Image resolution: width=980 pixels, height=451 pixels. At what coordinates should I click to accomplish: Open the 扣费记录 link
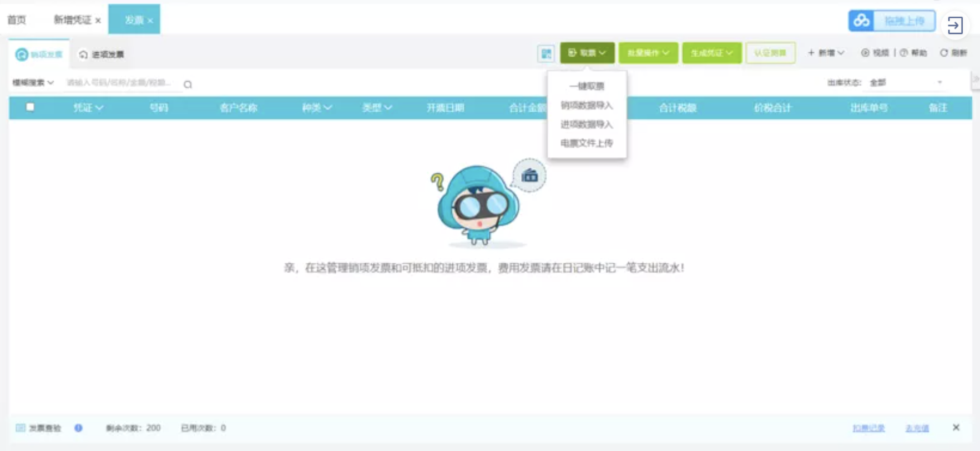tap(868, 428)
